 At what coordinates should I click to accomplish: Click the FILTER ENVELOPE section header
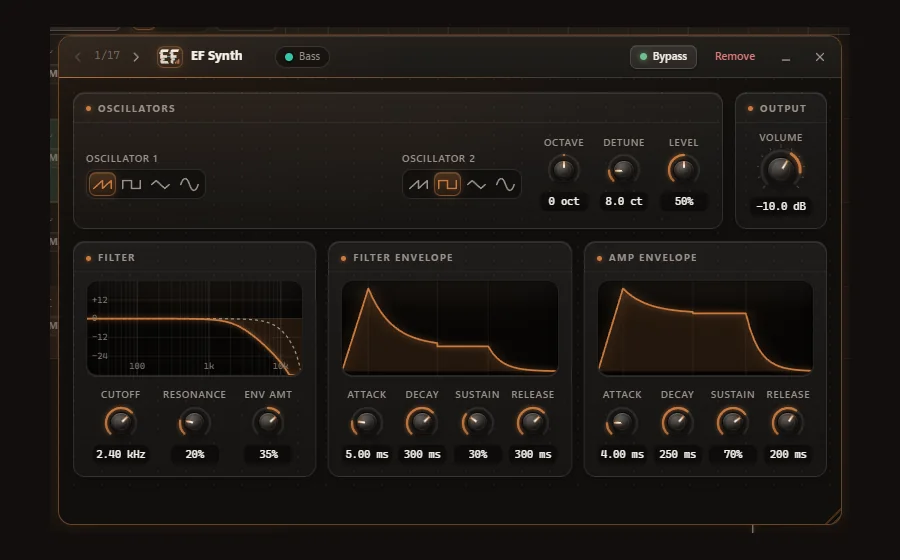pos(403,258)
